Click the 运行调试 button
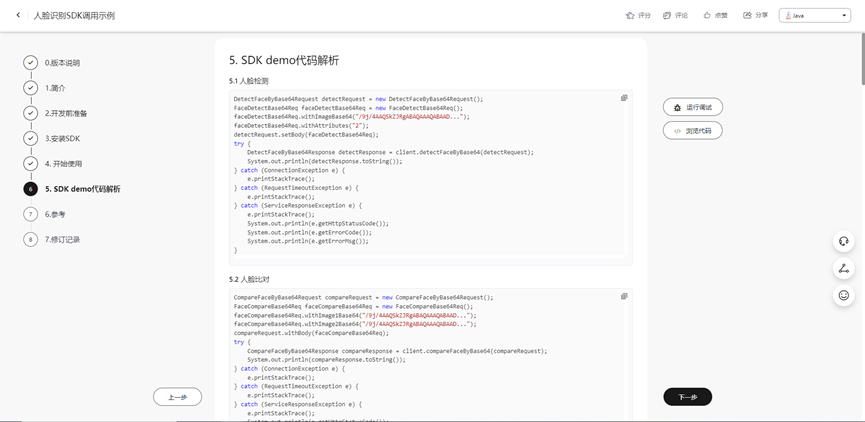865x422 pixels. 692,107
